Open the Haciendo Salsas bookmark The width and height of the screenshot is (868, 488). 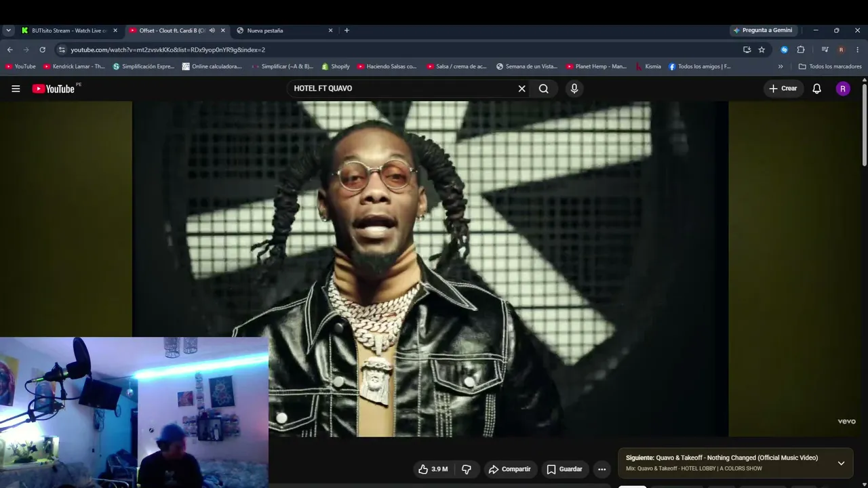387,66
